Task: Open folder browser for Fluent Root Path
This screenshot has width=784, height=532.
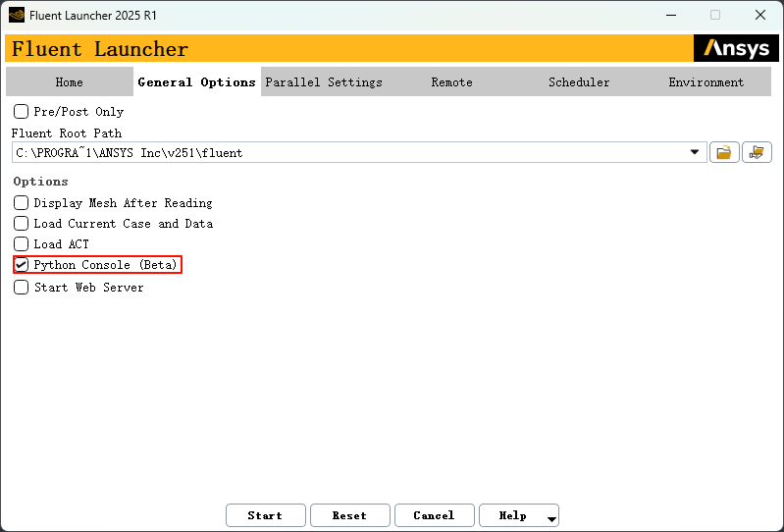Action: [x=724, y=152]
